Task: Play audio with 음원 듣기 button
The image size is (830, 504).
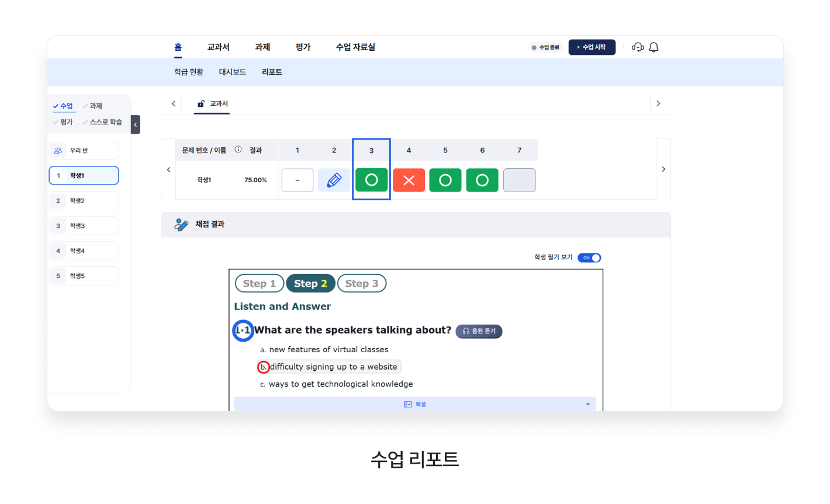Action: [x=479, y=331]
